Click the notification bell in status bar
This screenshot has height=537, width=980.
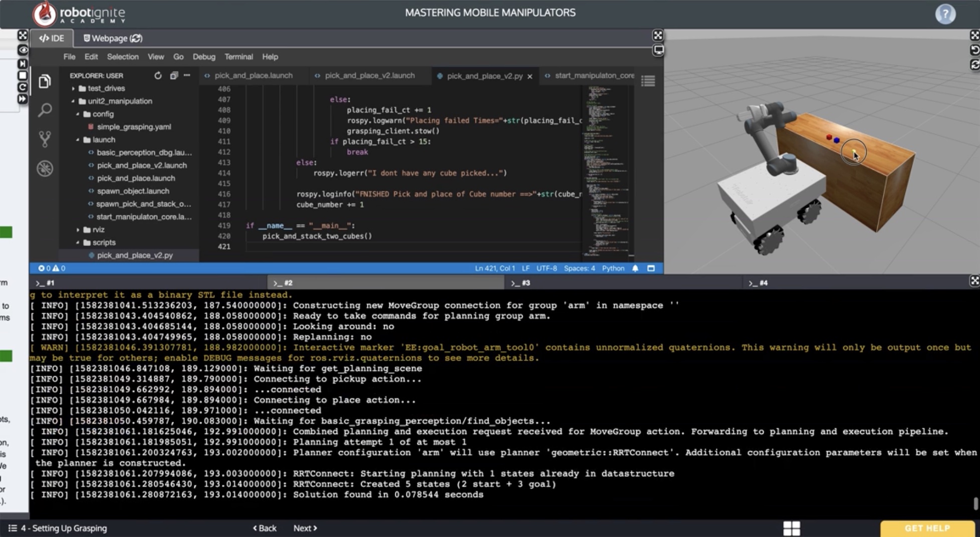pos(635,268)
